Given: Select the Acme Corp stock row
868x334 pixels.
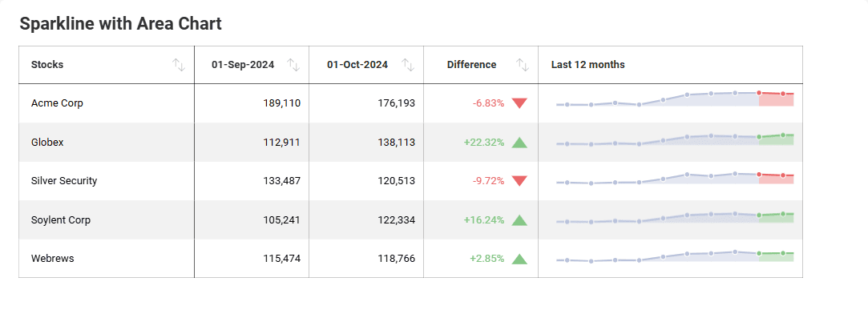Looking at the screenshot, I should pos(410,103).
